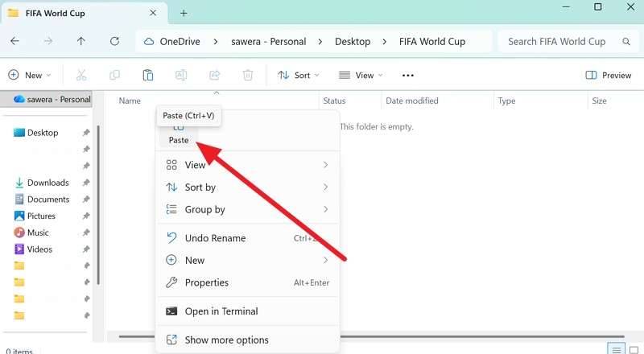Select the FIFA World Cup tab
644x354 pixels.
(85, 14)
